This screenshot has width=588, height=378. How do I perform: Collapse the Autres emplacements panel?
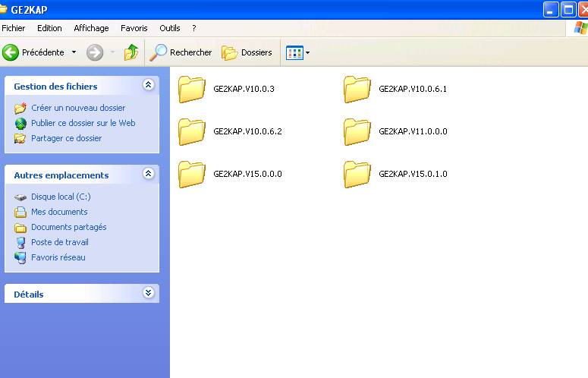(149, 174)
